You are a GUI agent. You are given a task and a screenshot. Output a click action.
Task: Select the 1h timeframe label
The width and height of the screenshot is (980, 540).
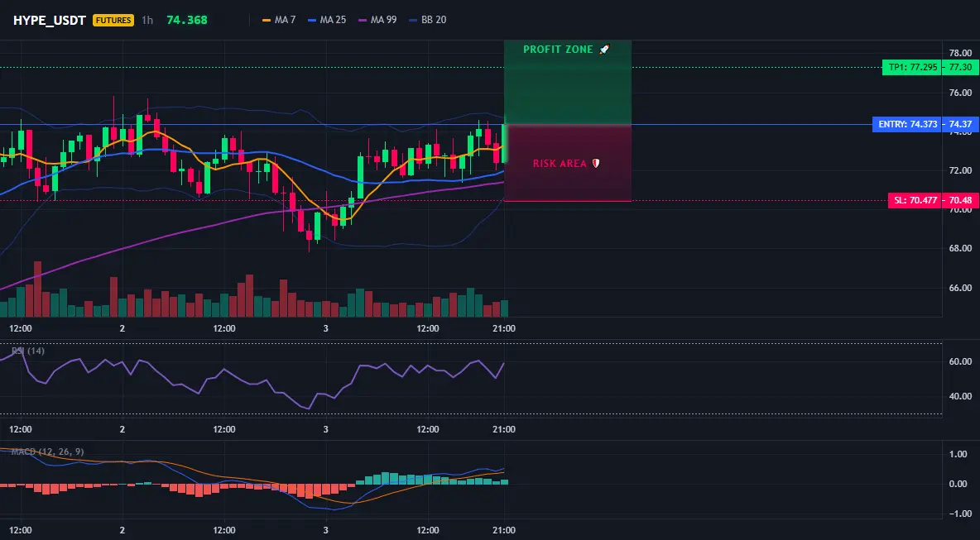tap(147, 20)
